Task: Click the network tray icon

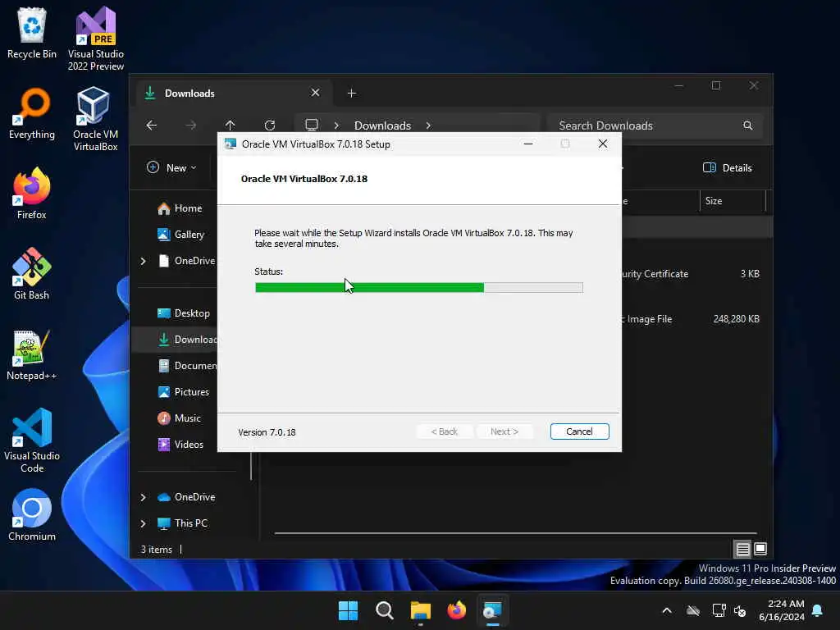Action: pos(719,610)
